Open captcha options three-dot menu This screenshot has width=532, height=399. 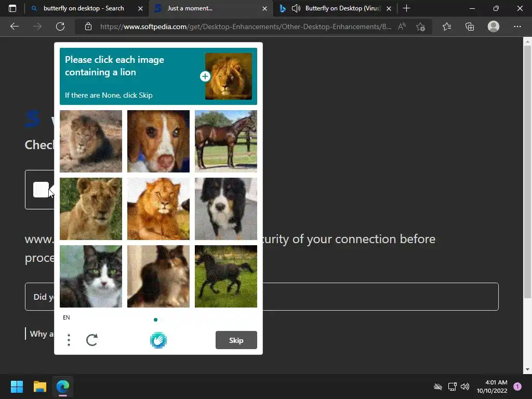coord(69,340)
